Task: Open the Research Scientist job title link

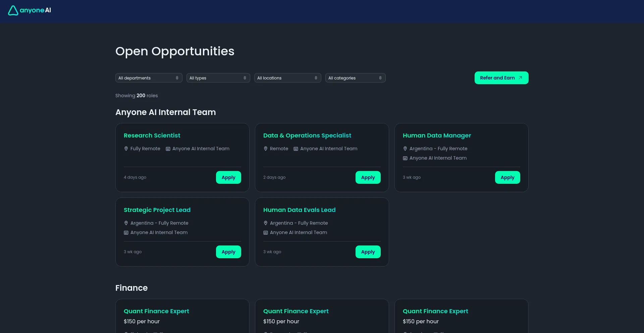Action: 152,135
